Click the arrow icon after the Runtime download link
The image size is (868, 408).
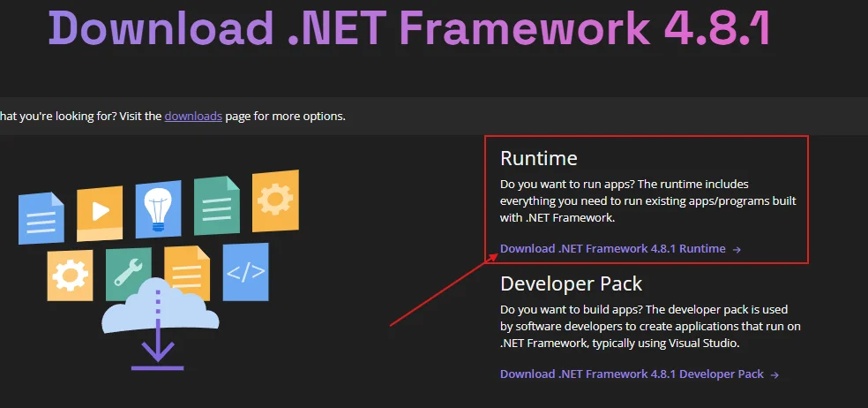(x=737, y=249)
